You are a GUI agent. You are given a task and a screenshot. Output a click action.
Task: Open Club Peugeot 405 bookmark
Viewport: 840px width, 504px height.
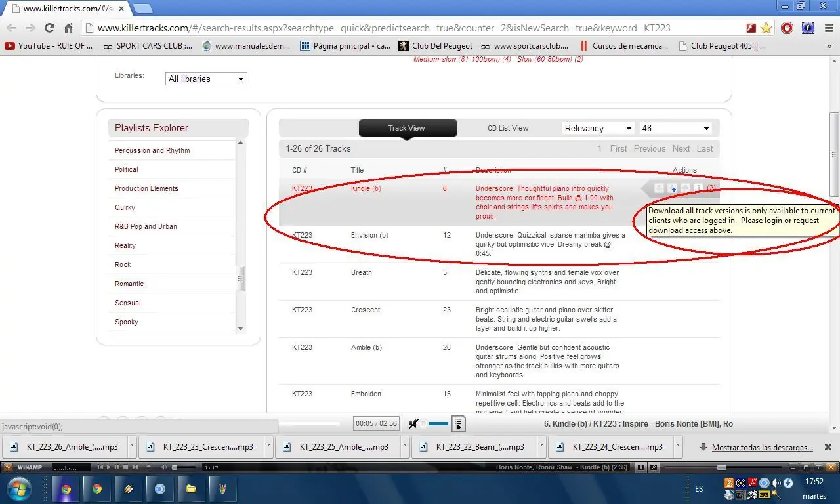(x=722, y=46)
